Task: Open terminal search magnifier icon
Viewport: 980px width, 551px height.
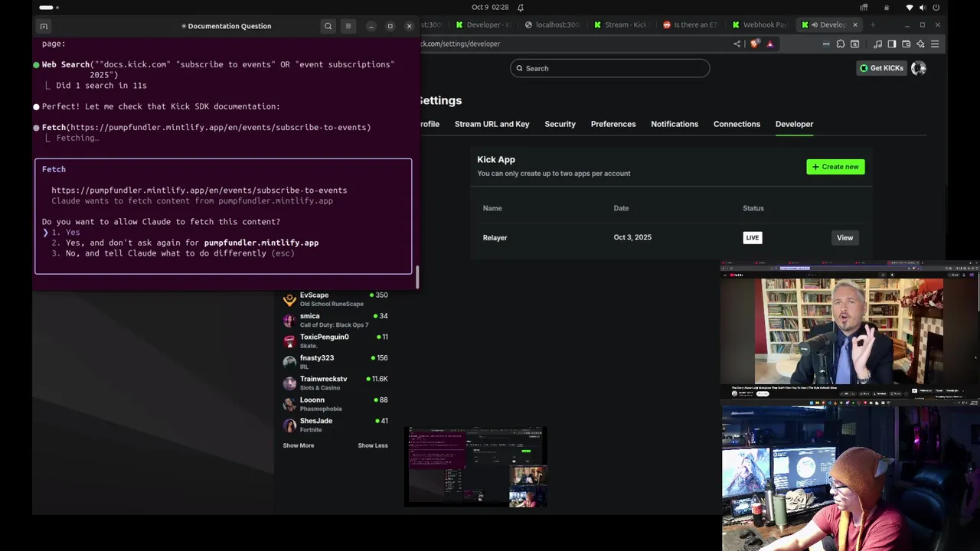Action: point(328,26)
